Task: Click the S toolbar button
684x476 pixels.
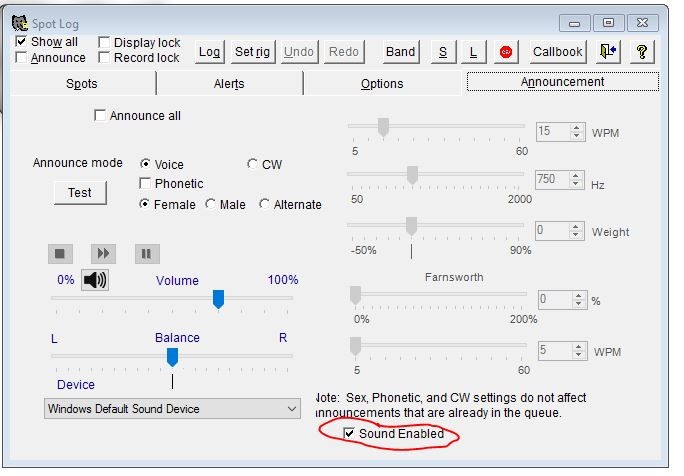Action: coord(443,52)
